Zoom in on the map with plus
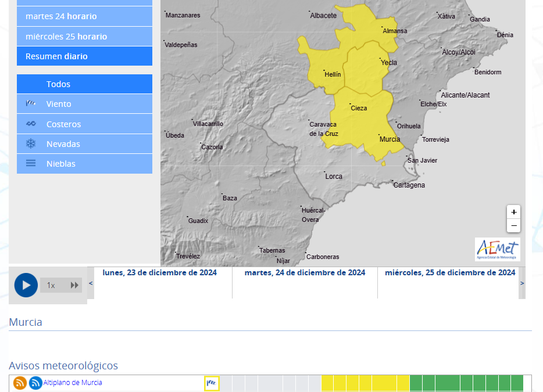This screenshot has width=543, height=392. pyautogui.click(x=513, y=212)
